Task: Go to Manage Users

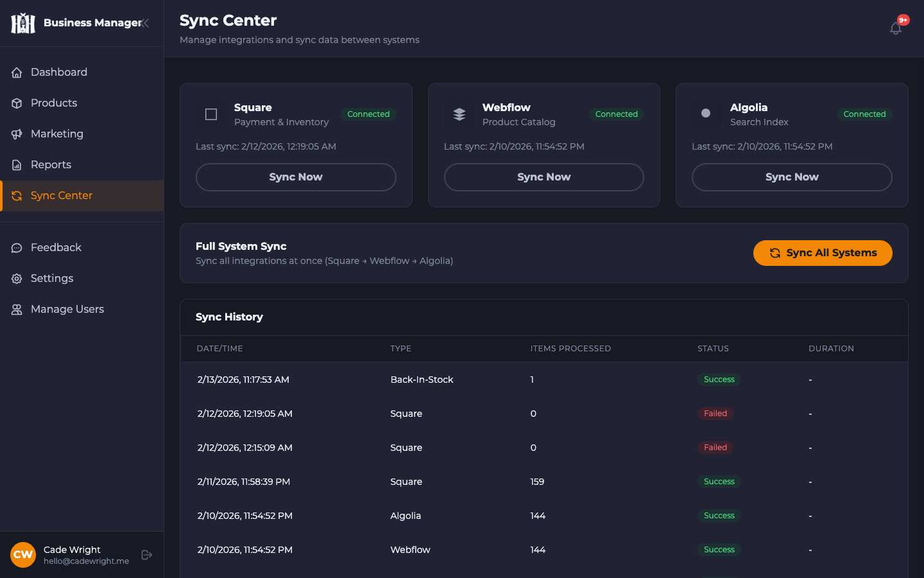Action: click(x=82, y=310)
